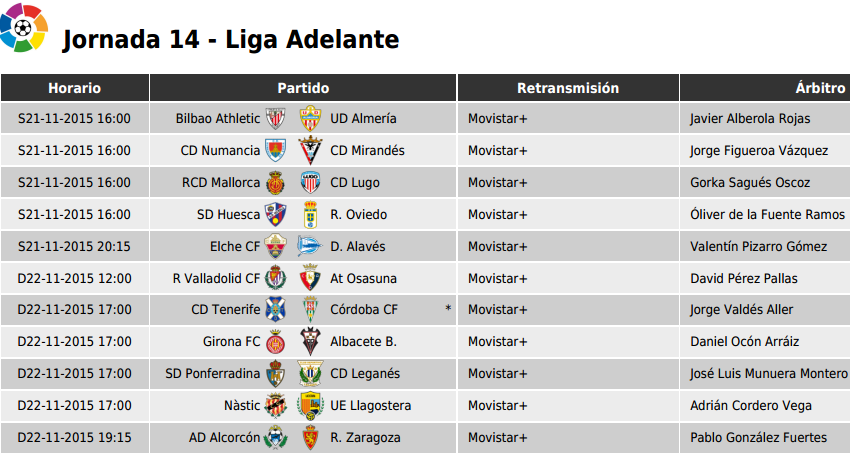
Task: Click the D. Alavés club crest
Action: point(310,246)
